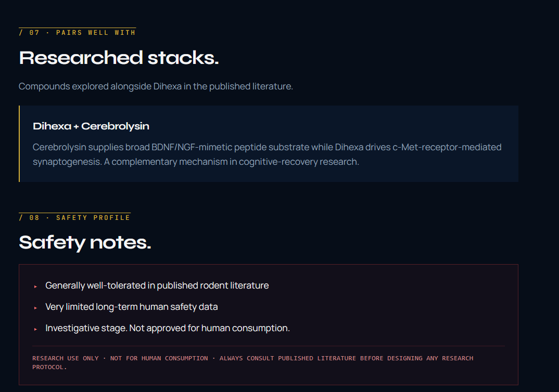The height and width of the screenshot is (392, 559).
Task: Click 'Investigative stage. Not approved for human consumption.'
Action: pos(168,328)
